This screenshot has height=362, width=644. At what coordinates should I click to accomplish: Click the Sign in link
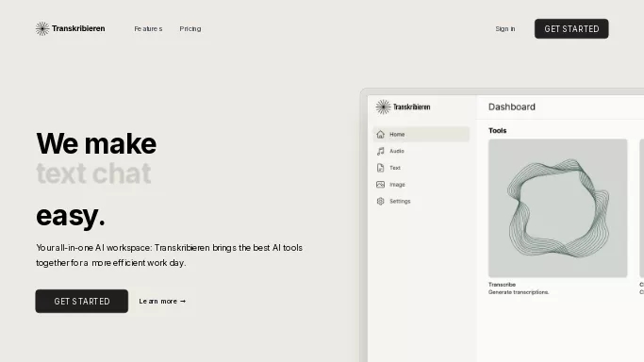505,28
